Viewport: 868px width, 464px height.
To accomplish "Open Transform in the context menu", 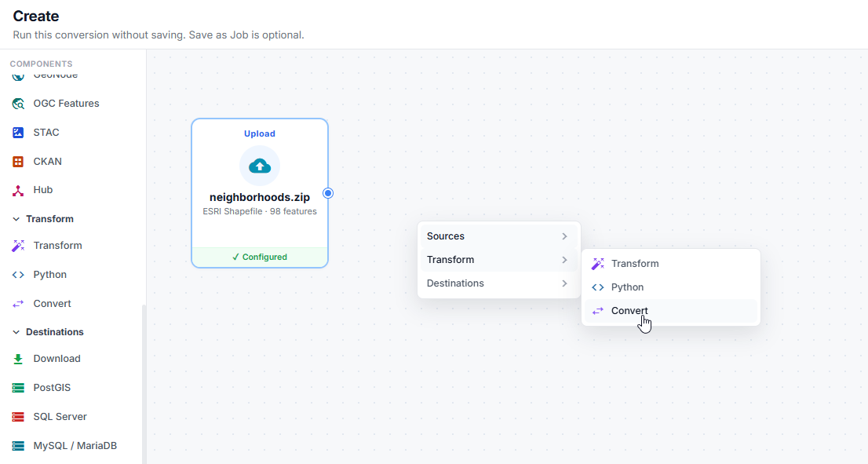I will coord(499,260).
